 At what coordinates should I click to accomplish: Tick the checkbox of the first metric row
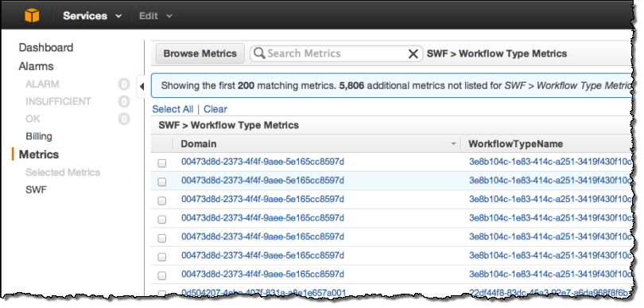(162, 163)
